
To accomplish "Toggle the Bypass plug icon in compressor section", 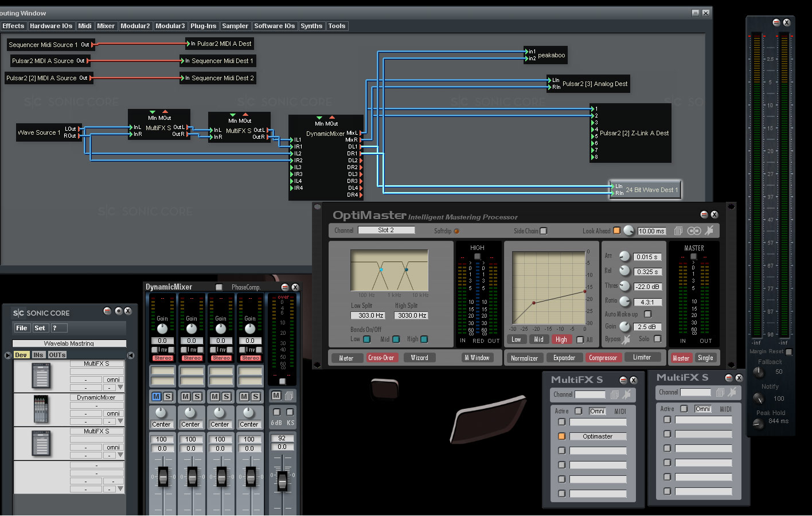I will 627,339.
